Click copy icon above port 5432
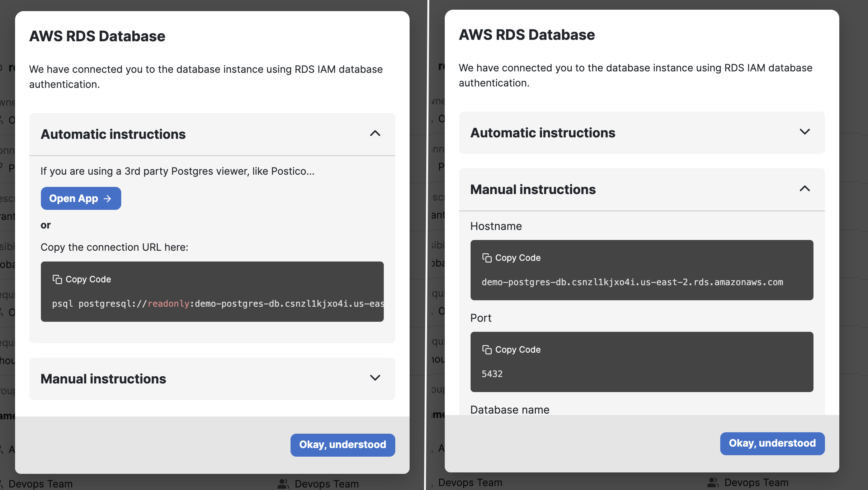 tap(487, 349)
